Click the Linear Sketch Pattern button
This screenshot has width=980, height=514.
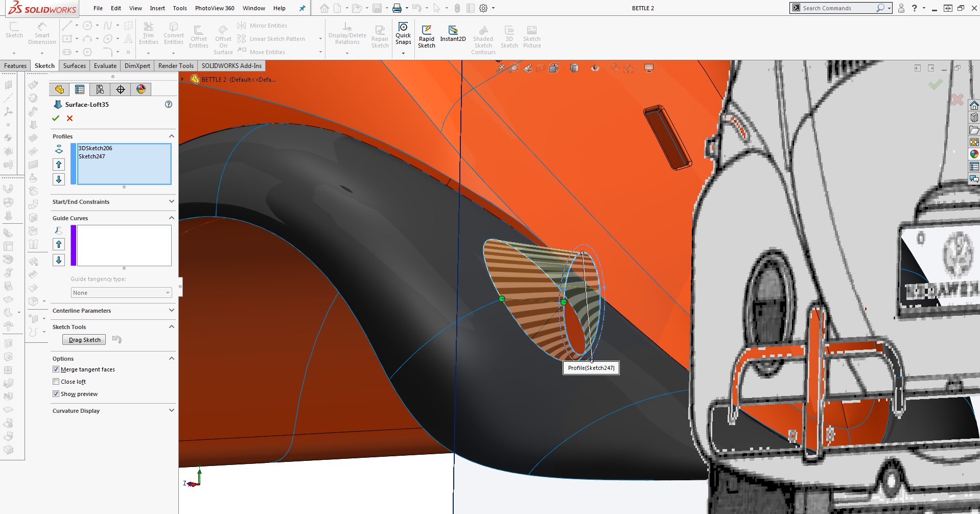pyautogui.click(x=271, y=39)
